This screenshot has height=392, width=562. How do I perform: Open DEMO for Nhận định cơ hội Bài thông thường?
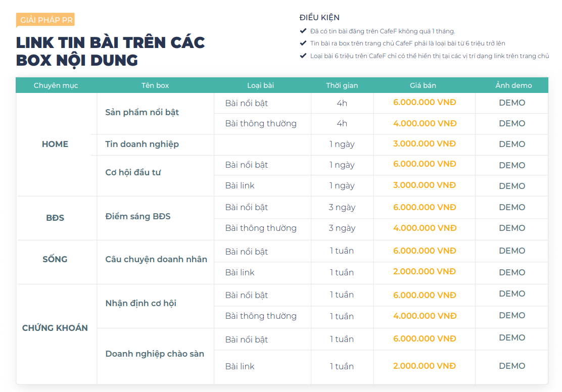[512, 315]
